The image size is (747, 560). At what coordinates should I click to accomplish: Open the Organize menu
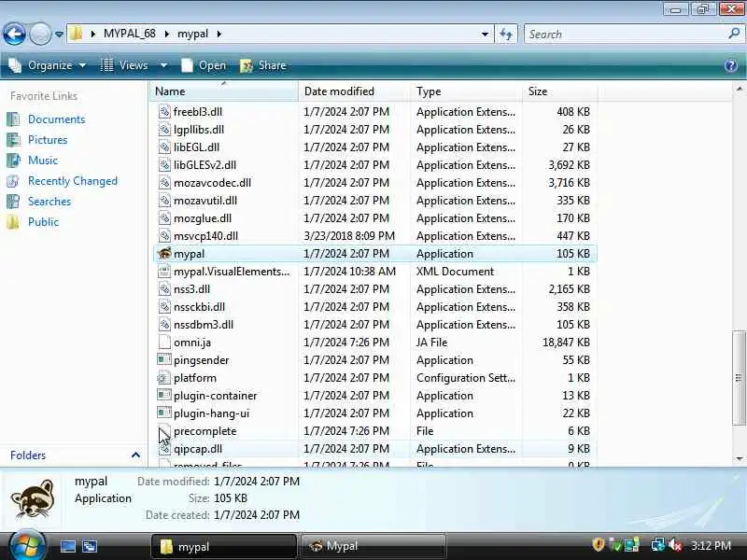(48, 65)
